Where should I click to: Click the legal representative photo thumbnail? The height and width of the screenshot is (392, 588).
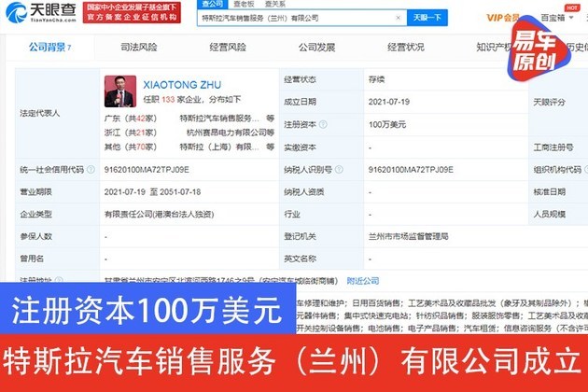point(120,91)
